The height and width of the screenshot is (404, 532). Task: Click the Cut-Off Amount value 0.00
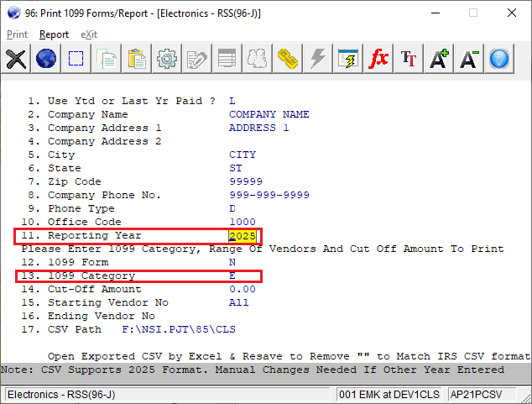click(x=242, y=289)
